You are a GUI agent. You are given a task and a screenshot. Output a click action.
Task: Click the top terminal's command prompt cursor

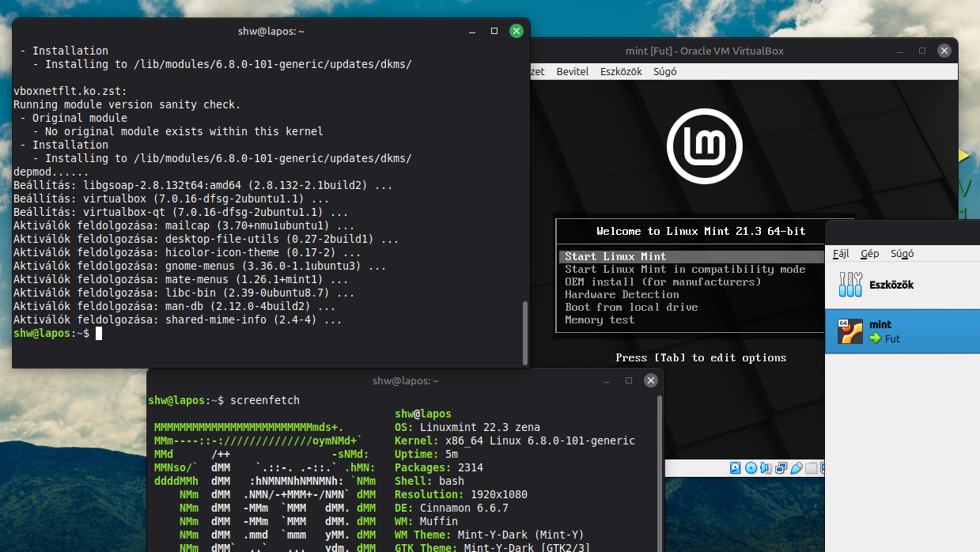tap(99, 334)
